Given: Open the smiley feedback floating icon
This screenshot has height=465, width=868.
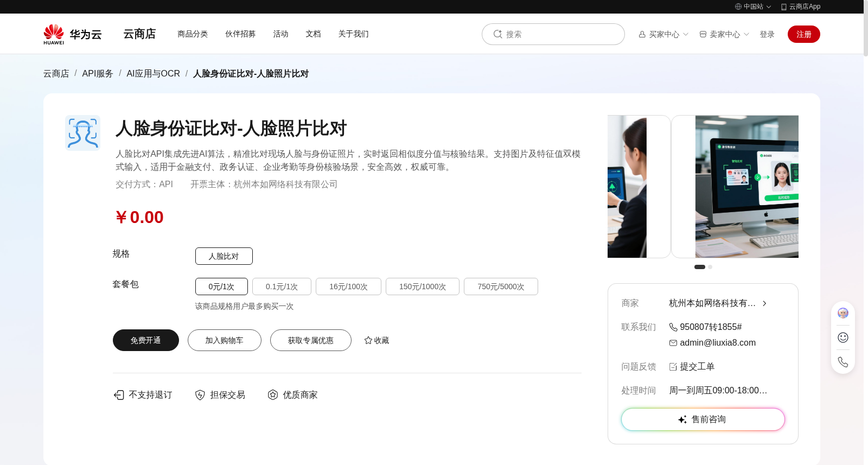Looking at the screenshot, I should tap(843, 337).
